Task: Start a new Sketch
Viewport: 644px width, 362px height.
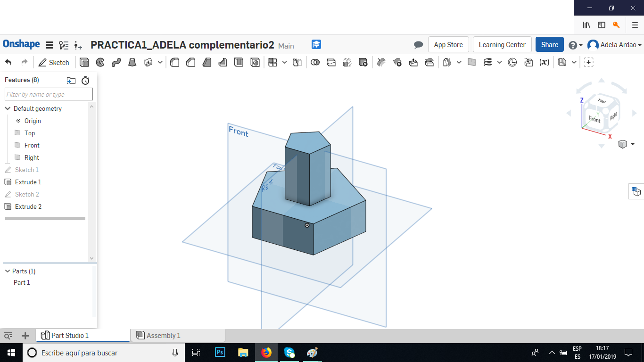Action: pos(54,62)
